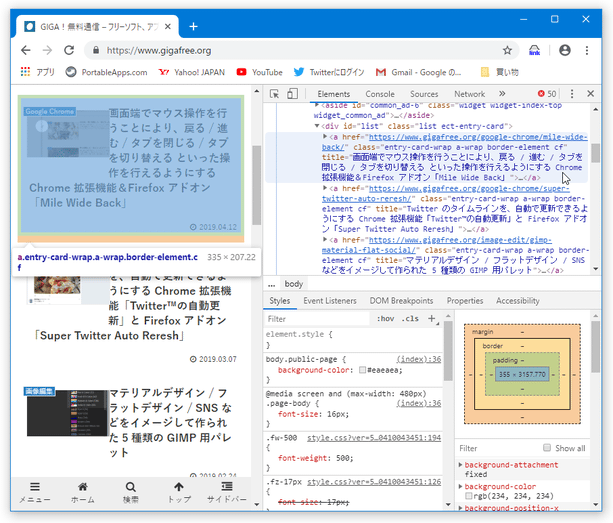Select body in the breadcrumb bar
The width and height of the screenshot is (613, 523).
pos(294,284)
